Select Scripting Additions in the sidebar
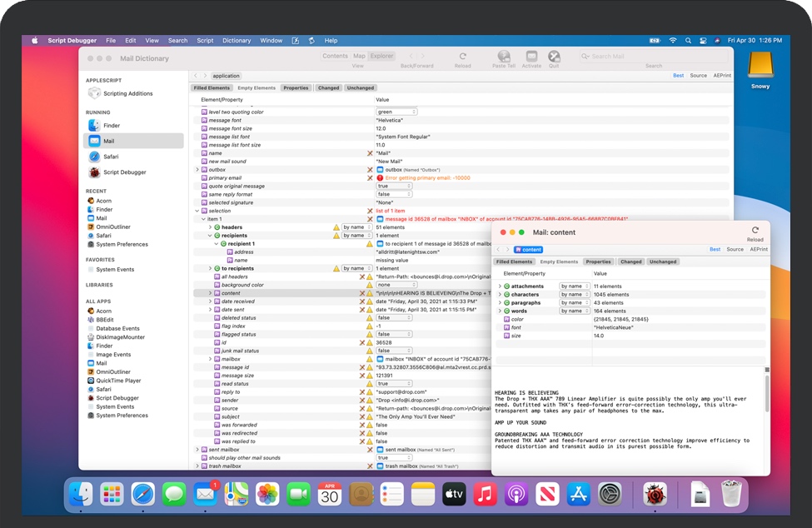The image size is (812, 528). click(x=127, y=93)
